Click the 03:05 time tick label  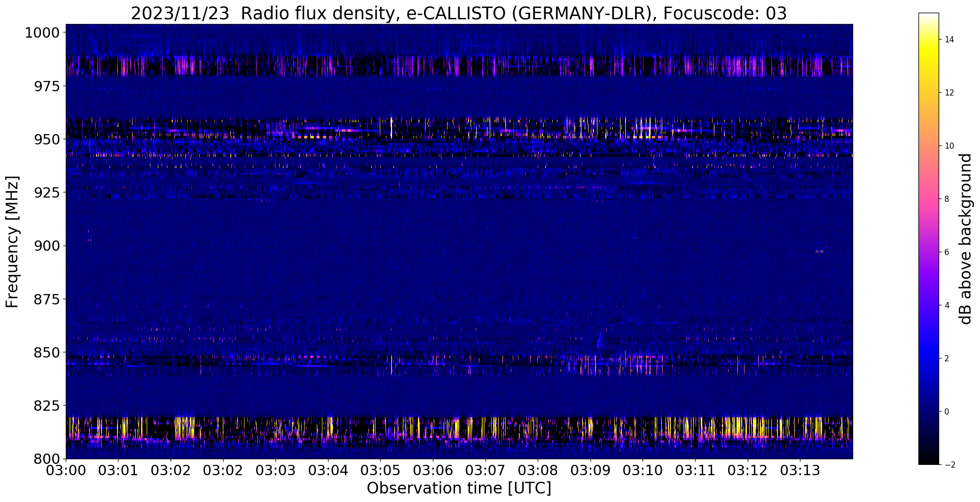click(x=380, y=470)
